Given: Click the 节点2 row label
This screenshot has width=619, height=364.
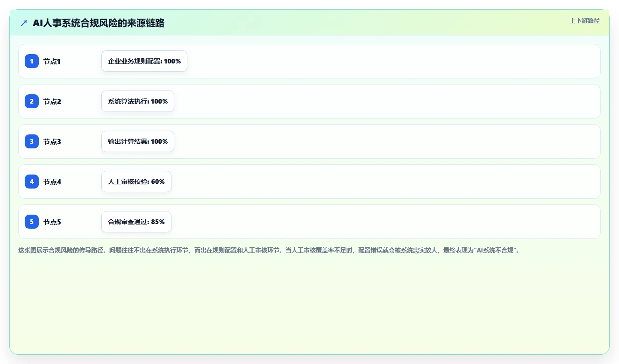Looking at the screenshot, I should click(x=52, y=101).
